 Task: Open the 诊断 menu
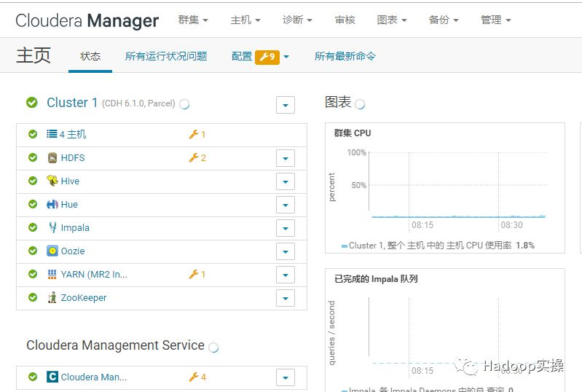tap(297, 20)
